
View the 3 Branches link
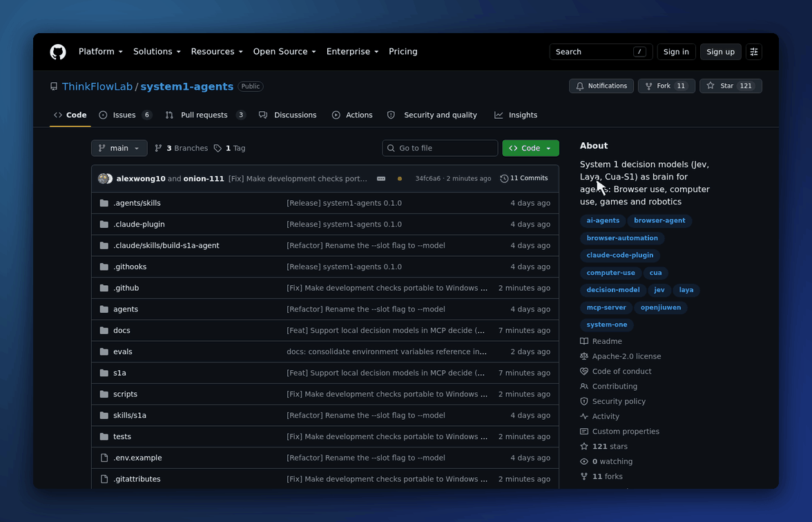click(181, 148)
